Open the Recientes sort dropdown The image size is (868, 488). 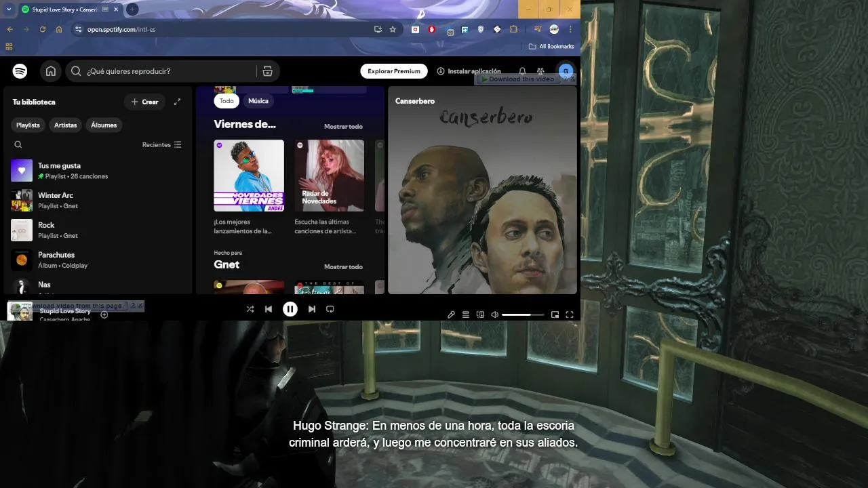161,144
